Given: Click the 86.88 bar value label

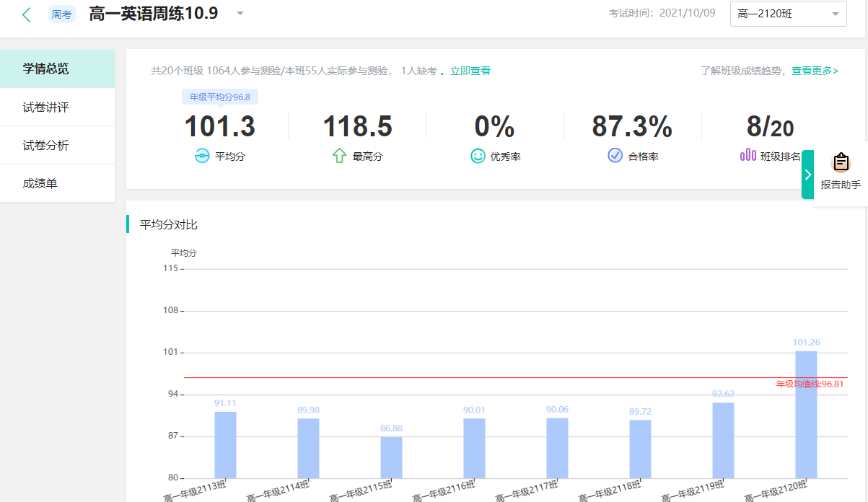Looking at the screenshot, I should pos(391,428).
